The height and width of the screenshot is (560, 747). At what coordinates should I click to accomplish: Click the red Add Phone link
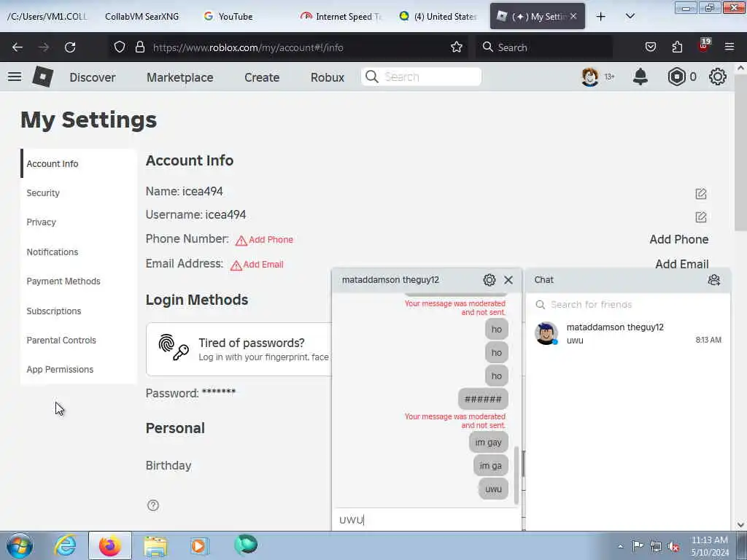tap(264, 240)
